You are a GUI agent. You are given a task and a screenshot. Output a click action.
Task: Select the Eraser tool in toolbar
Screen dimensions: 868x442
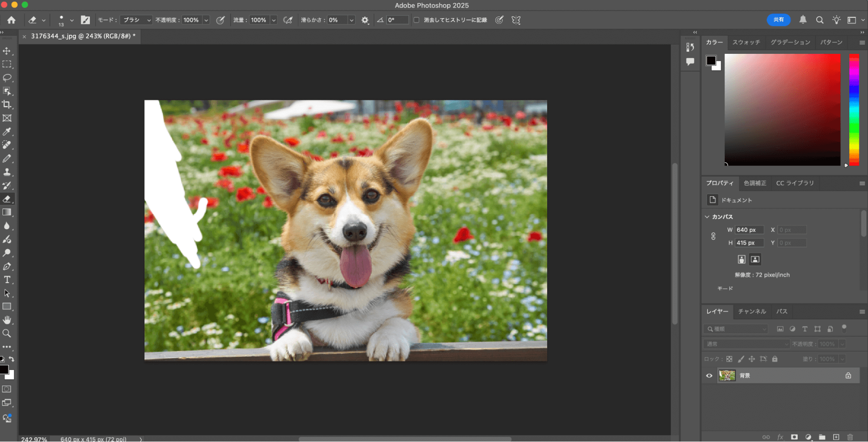click(x=7, y=199)
